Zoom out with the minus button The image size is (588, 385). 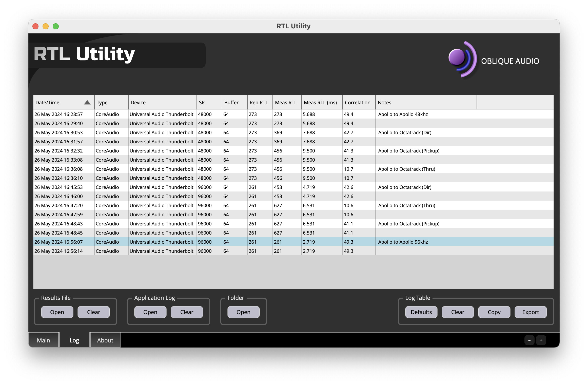[529, 340]
